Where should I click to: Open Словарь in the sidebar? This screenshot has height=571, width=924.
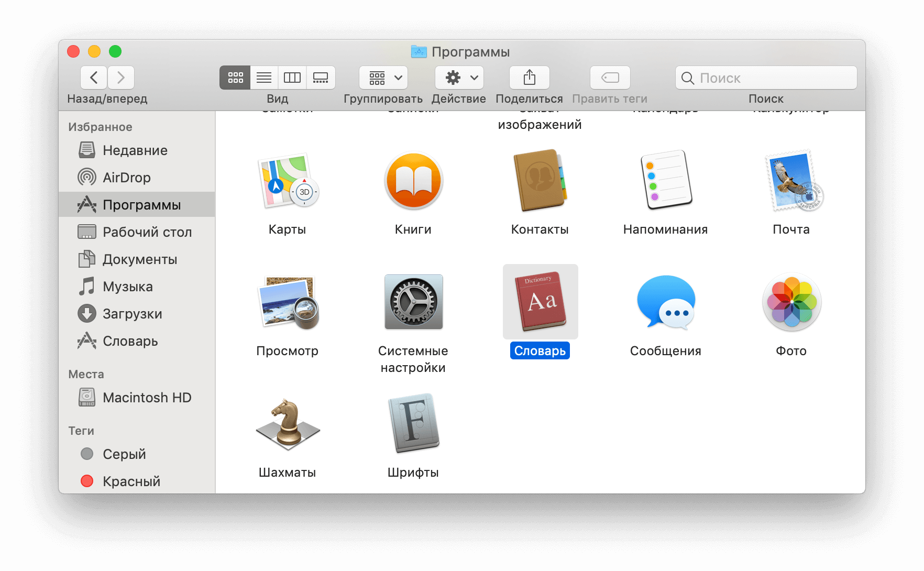tap(137, 341)
